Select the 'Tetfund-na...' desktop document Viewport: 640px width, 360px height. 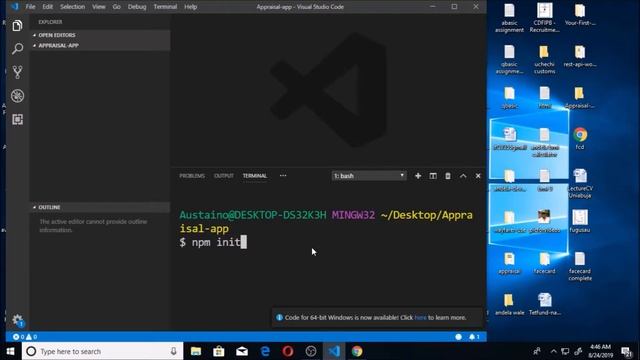[544, 304]
